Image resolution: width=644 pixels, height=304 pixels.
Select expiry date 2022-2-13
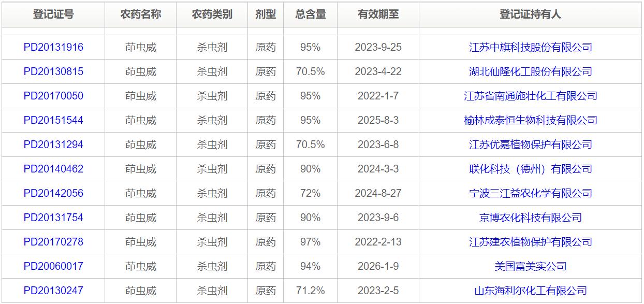click(378, 242)
